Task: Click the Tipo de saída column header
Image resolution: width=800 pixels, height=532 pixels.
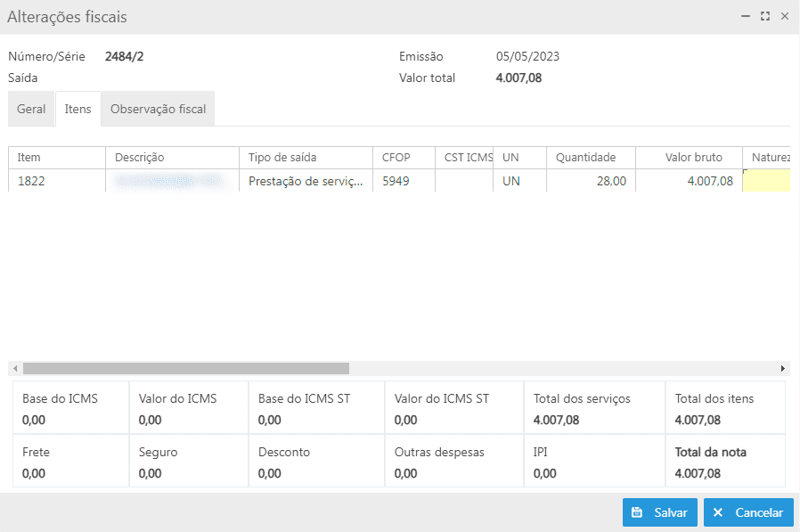Action: click(x=306, y=157)
